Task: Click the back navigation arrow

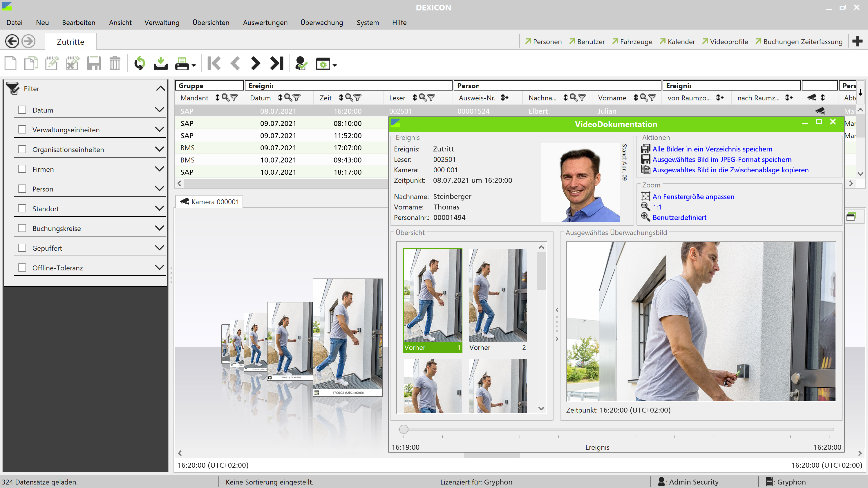Action: tap(12, 41)
